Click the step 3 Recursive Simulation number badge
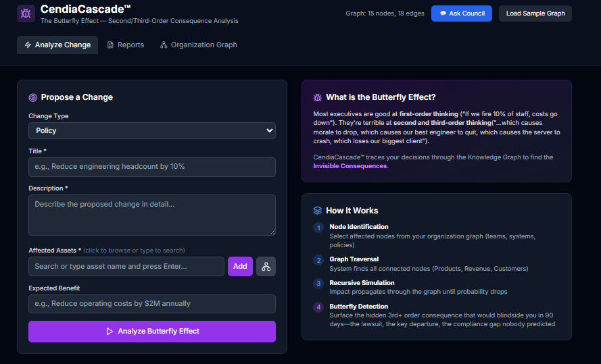 [x=318, y=284]
